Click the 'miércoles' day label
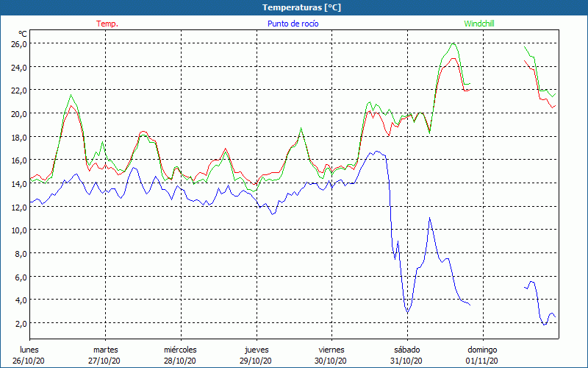 (x=180, y=350)
